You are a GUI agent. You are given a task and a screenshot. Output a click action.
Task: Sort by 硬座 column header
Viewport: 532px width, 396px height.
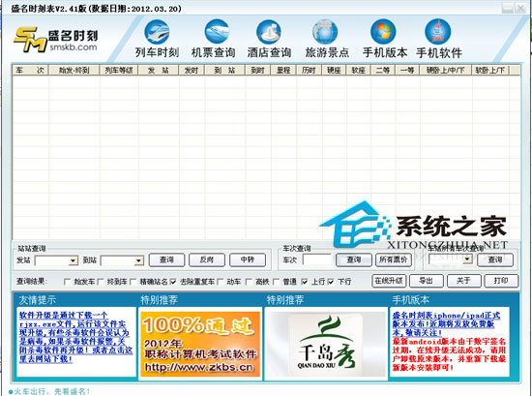pos(334,71)
